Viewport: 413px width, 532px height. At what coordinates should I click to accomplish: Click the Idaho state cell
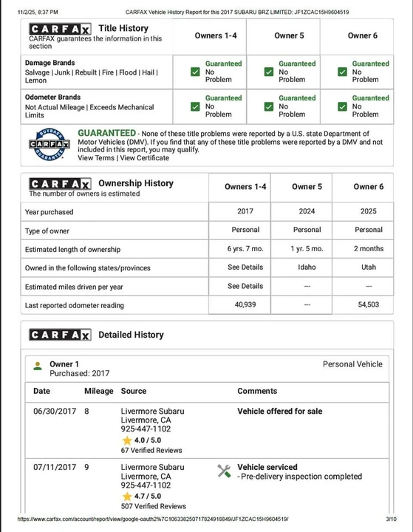coord(307,267)
